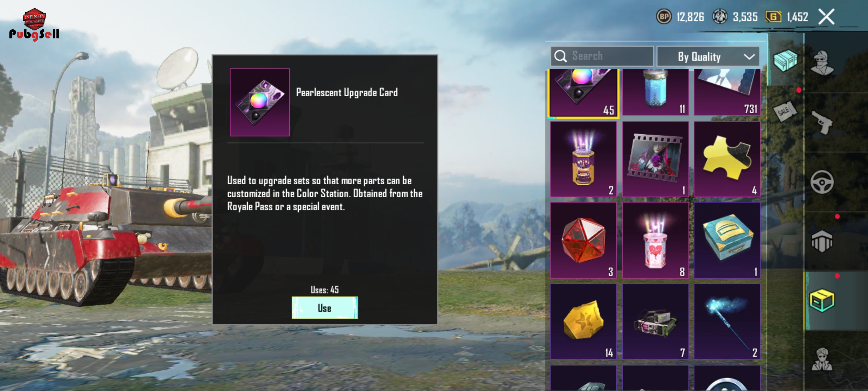Open the SALE ticket tab
This screenshot has height=391, width=868.
(785, 111)
